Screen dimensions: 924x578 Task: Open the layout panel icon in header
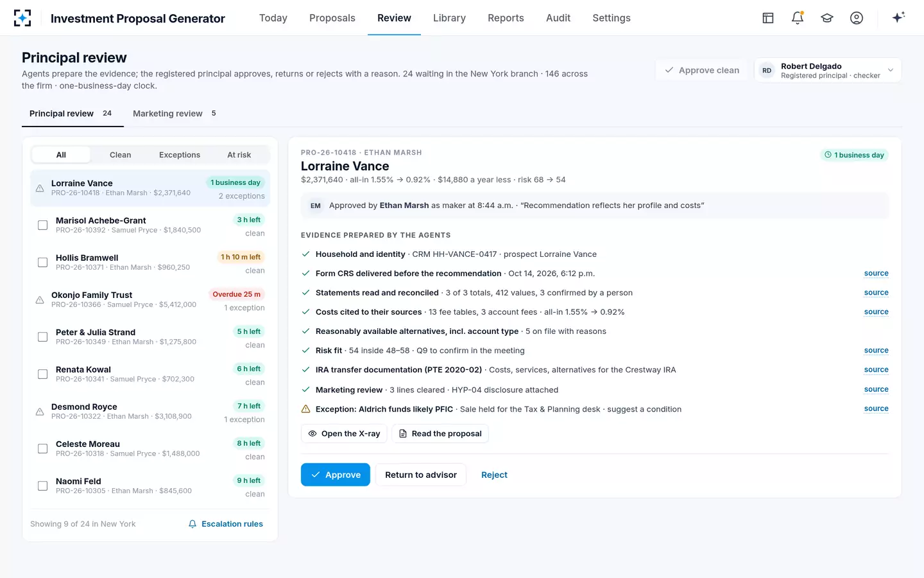pos(768,18)
